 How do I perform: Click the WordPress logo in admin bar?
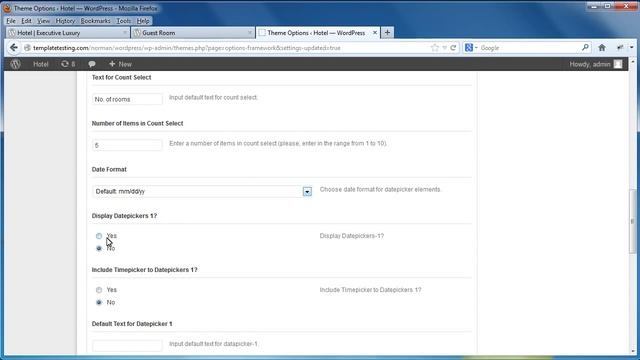pyautogui.click(x=16, y=64)
